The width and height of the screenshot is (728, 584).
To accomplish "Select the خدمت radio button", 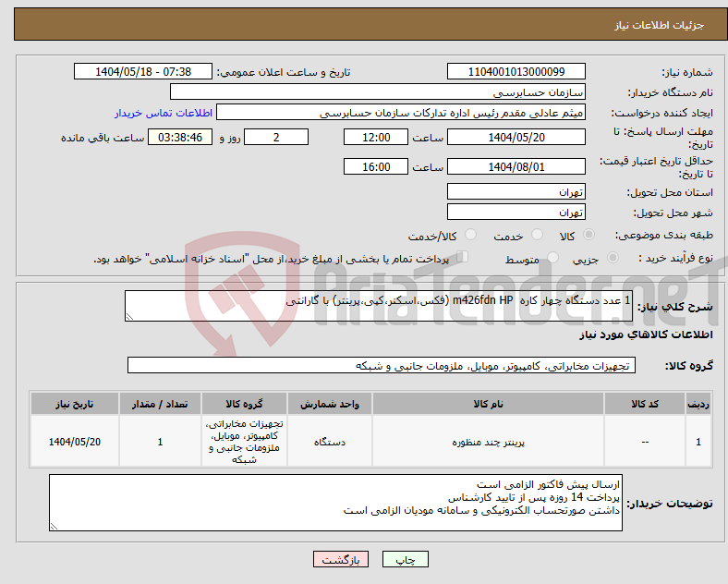I will click(x=537, y=235).
